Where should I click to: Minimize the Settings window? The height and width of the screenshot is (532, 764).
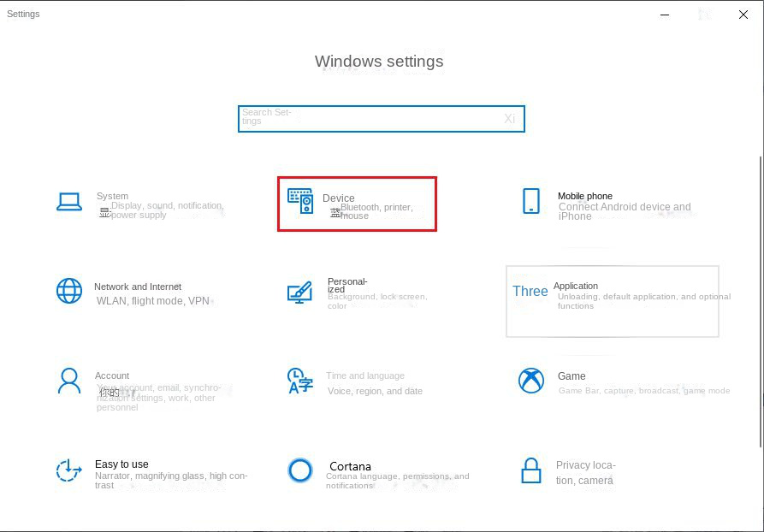[x=666, y=15]
